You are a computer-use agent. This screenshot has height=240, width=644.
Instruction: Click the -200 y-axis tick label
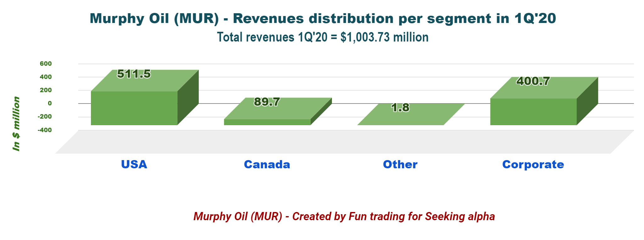coord(45,117)
